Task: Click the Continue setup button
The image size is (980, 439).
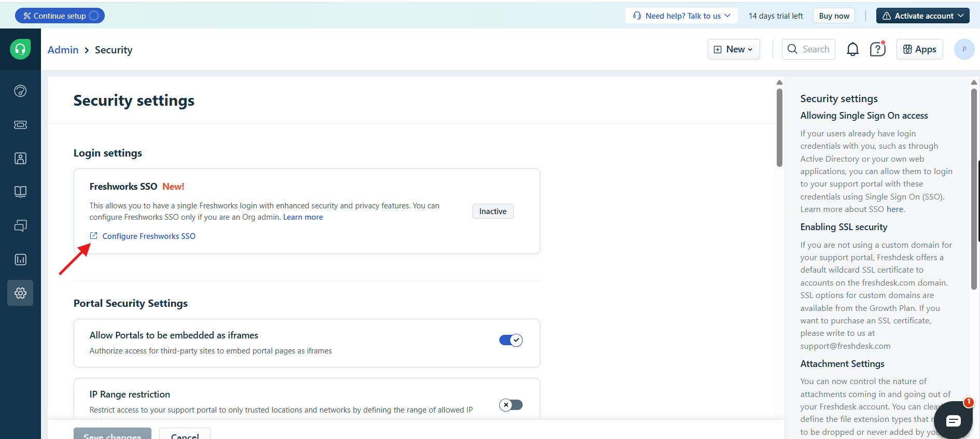Action: [x=60, y=16]
